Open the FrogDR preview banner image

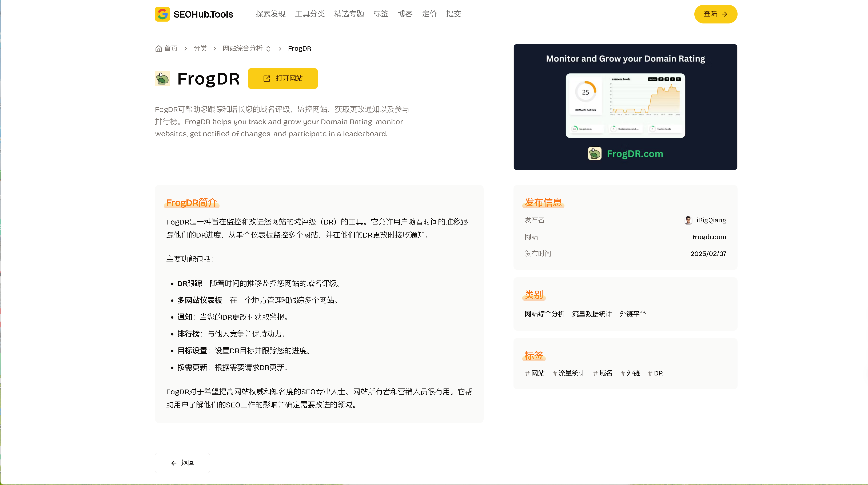tap(625, 107)
